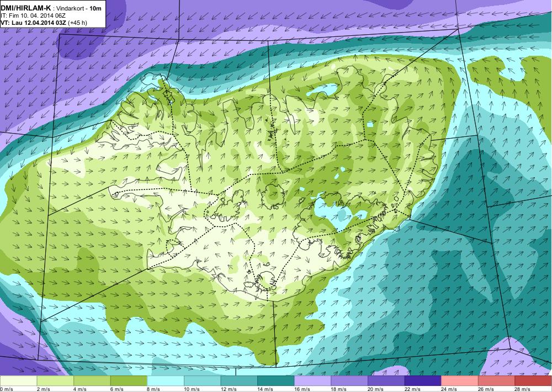Pick the legend swatch between 2 and 4 m/s
Viewport: 552px width, 392px height.
click(55, 380)
